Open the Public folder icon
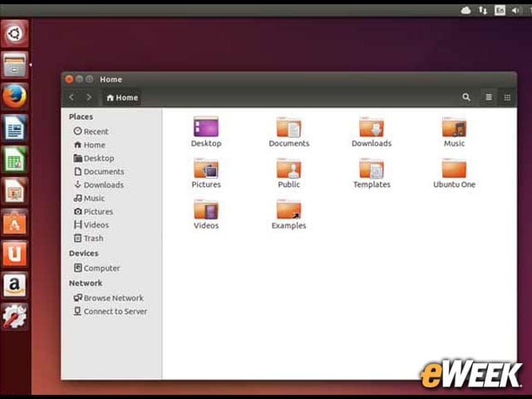Image resolution: width=532 pixels, height=399 pixels. pyautogui.click(x=288, y=173)
